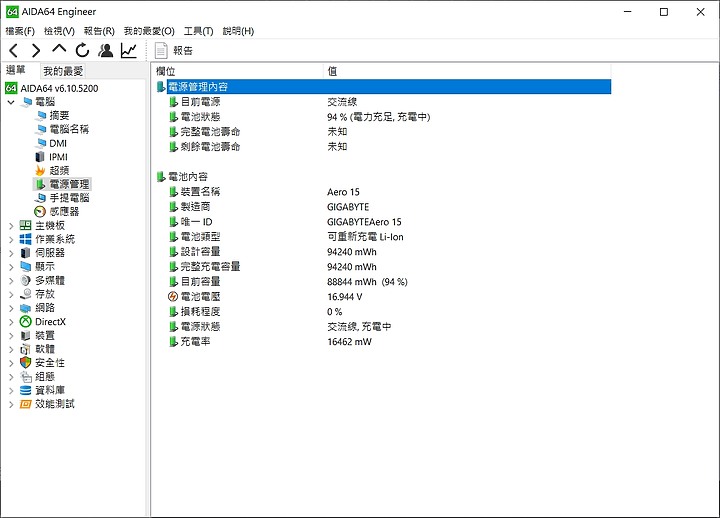Viewport: 720px width, 518px height.
Task: Click the 軟體 software icon in tree
Action: pos(26,349)
